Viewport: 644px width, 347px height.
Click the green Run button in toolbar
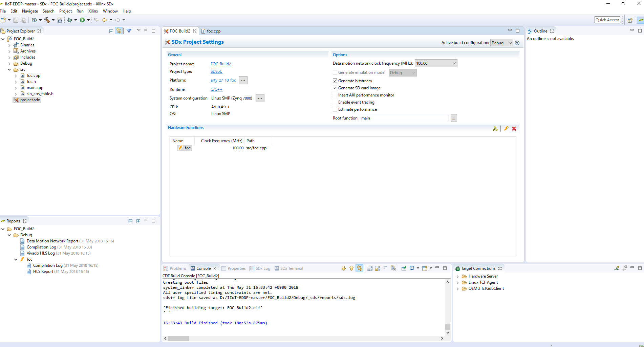tap(82, 20)
